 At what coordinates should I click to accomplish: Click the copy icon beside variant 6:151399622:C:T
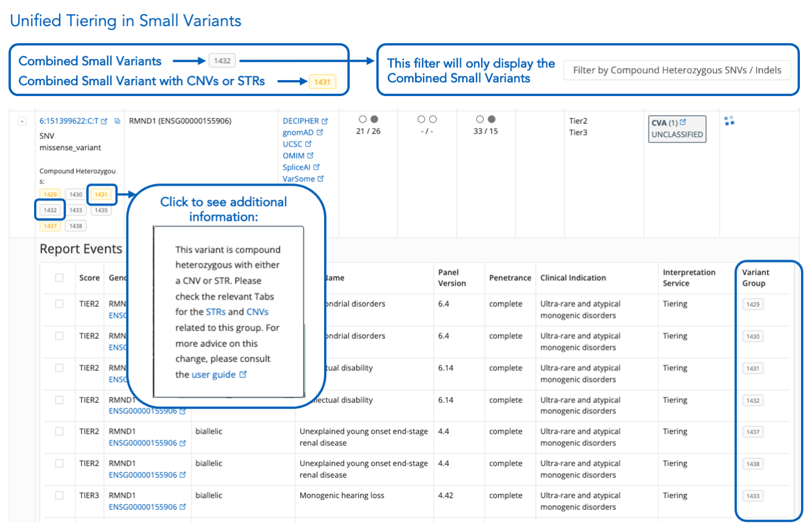[x=117, y=121]
